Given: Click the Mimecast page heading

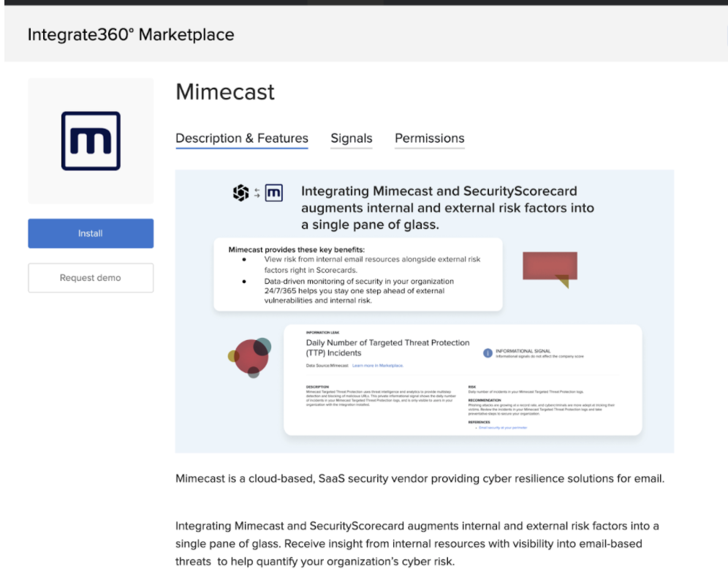Looking at the screenshot, I should (x=225, y=91).
